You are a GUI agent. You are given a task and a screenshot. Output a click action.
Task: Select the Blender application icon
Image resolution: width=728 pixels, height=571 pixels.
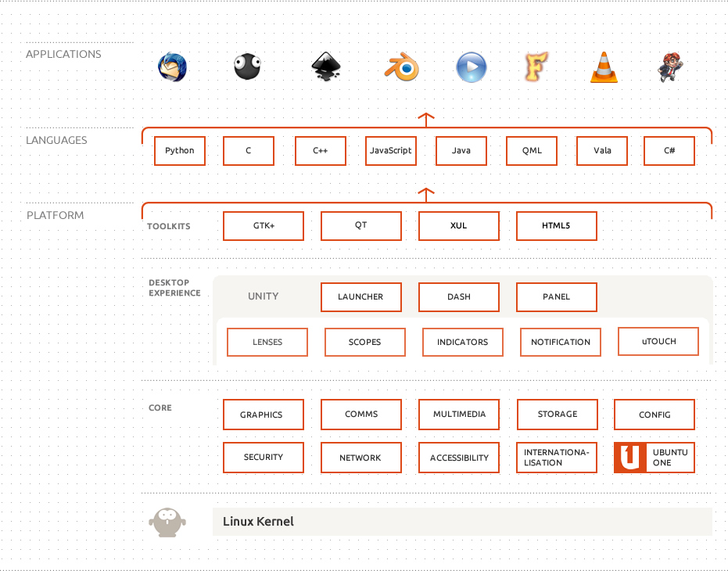[x=402, y=68]
